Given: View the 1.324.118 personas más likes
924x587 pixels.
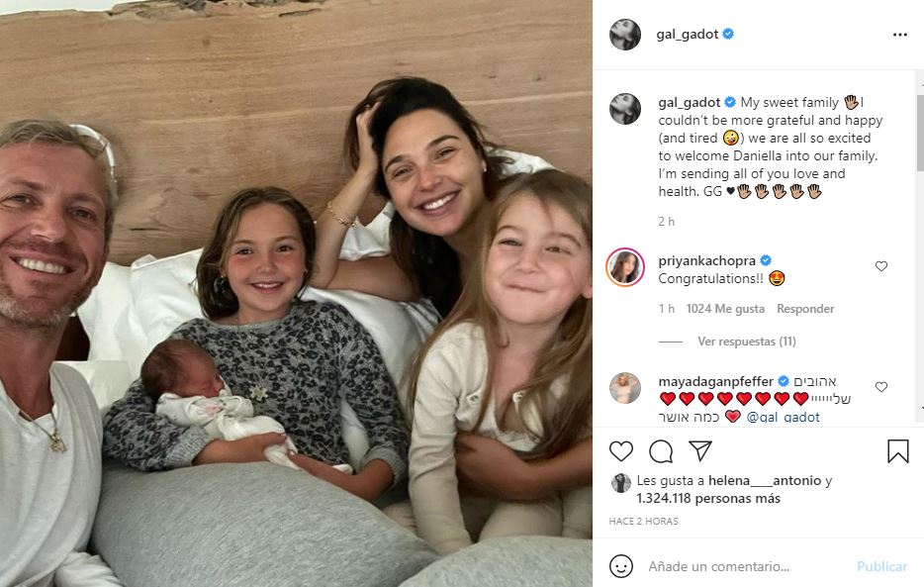Looking at the screenshot, I should click(x=708, y=499).
